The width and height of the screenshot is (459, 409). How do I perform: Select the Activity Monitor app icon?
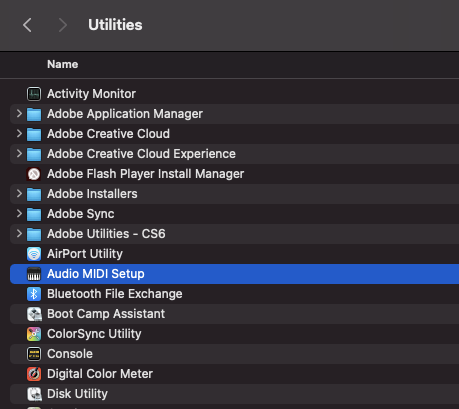point(34,94)
